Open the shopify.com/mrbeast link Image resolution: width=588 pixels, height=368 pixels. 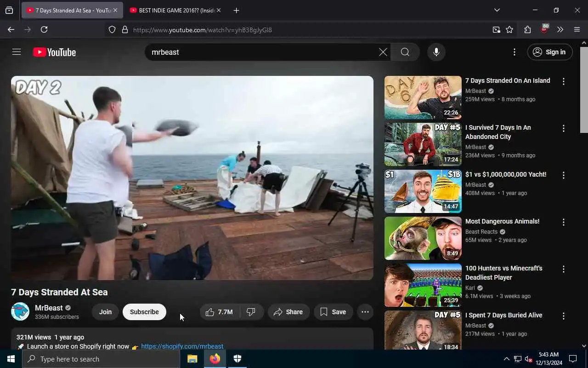tap(182, 346)
